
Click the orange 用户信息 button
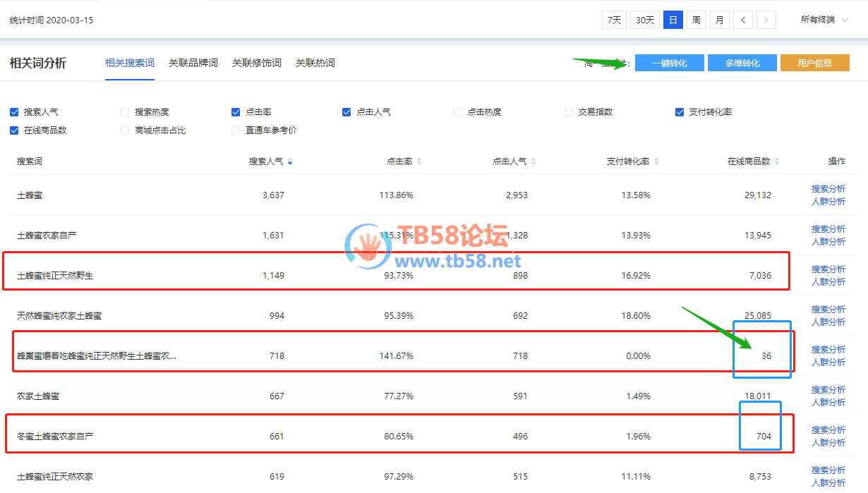pos(814,63)
